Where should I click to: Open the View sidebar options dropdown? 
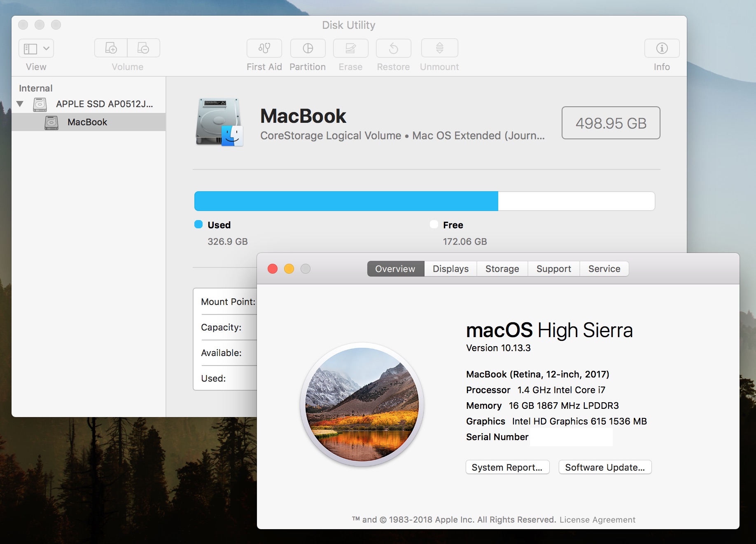(x=36, y=49)
